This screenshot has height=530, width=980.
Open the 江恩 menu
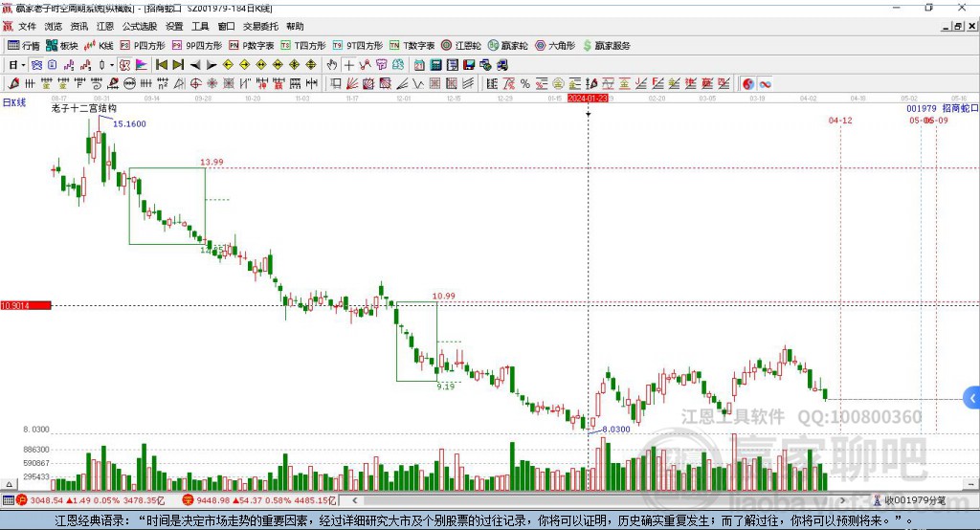105,26
